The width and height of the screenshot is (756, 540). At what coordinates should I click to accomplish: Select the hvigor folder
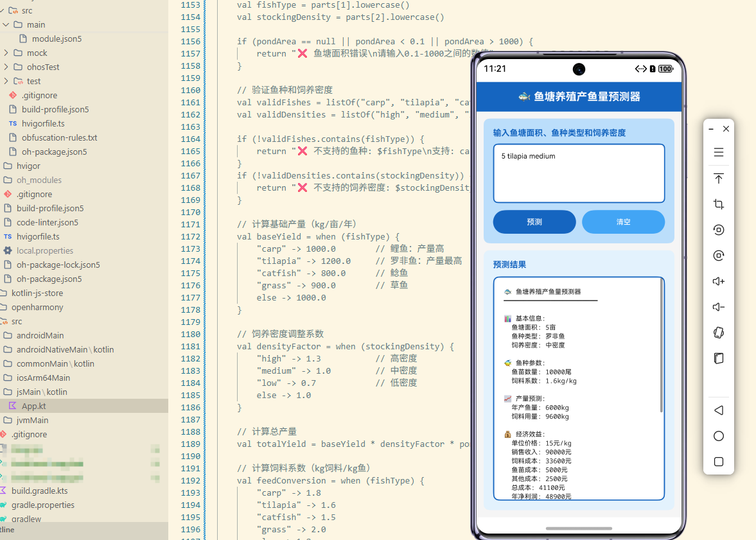28,166
